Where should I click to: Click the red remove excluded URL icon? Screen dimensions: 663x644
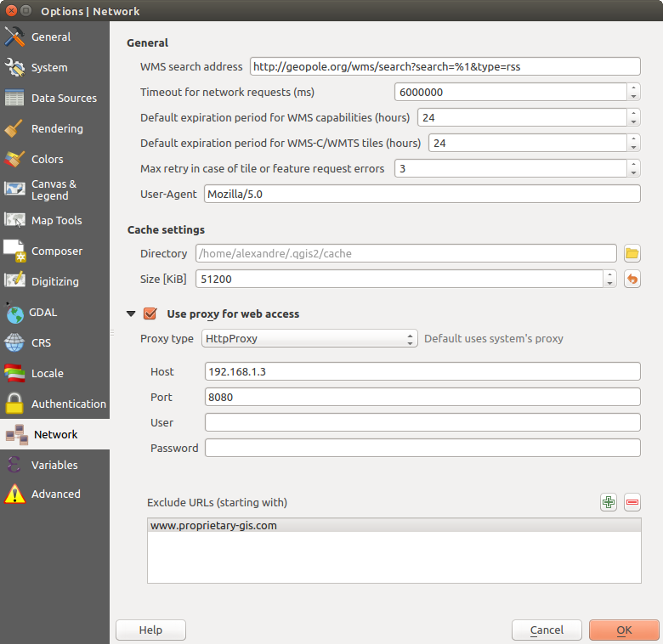point(632,502)
